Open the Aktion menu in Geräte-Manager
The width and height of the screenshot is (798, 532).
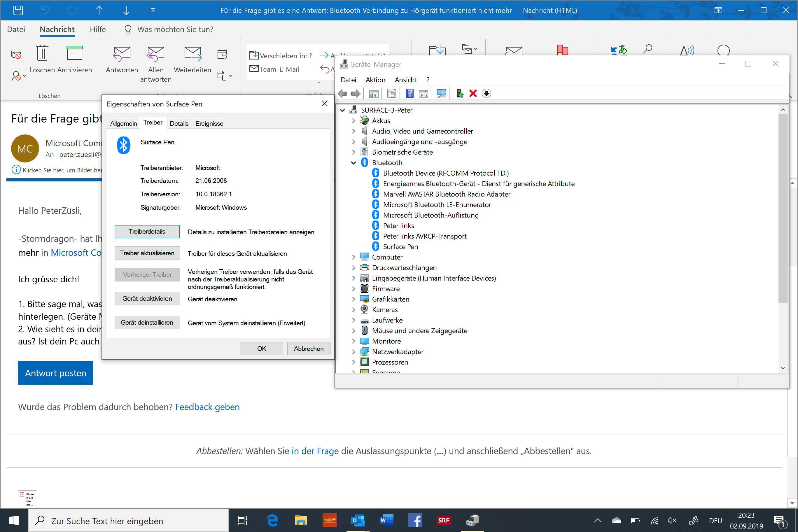[x=375, y=80]
